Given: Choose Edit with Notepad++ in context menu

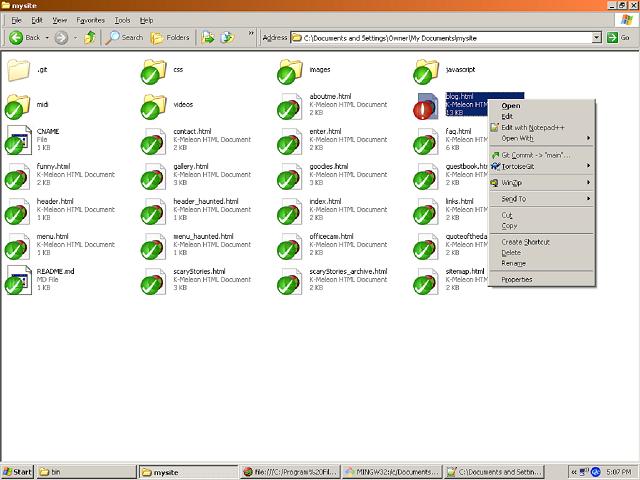Looking at the screenshot, I should pos(533,127).
